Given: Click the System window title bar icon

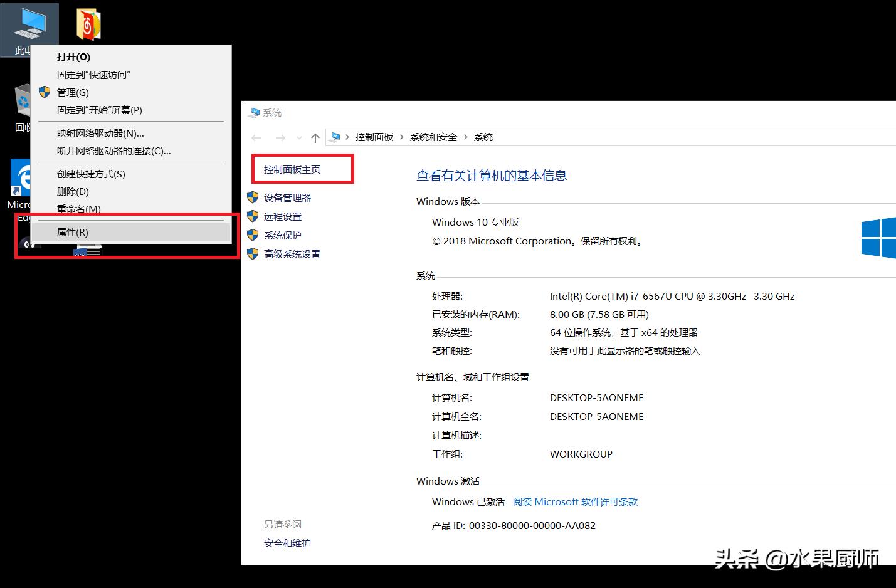Looking at the screenshot, I should pos(254,113).
